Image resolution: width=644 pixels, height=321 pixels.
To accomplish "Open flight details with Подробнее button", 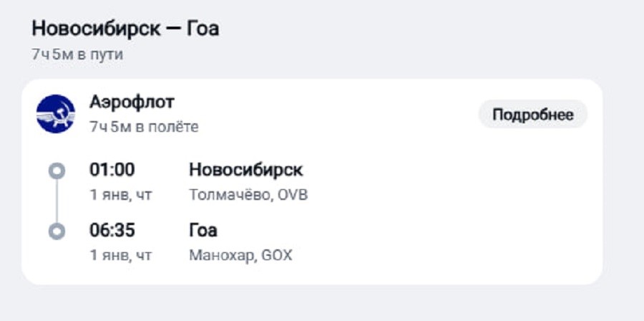I will [x=532, y=115].
